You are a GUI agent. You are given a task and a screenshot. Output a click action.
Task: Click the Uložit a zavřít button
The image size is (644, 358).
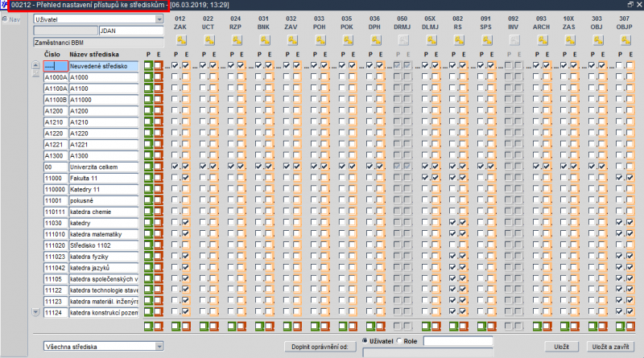[610, 347]
